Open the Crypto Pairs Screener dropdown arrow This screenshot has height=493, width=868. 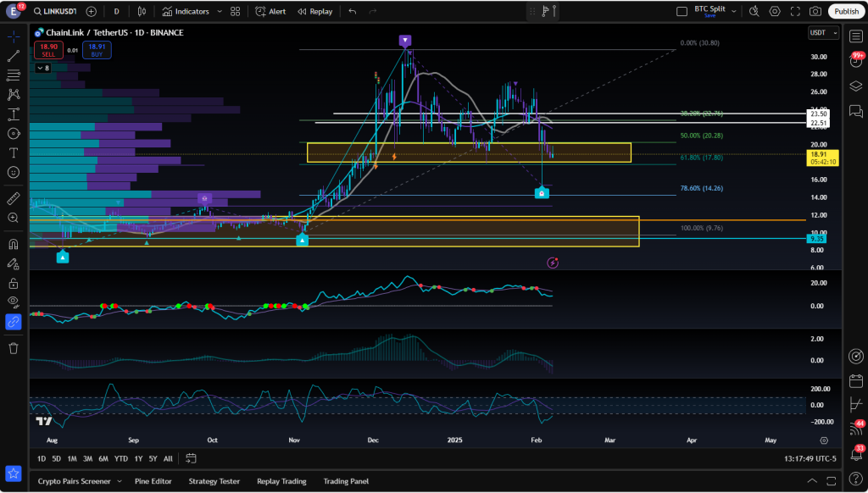119,481
